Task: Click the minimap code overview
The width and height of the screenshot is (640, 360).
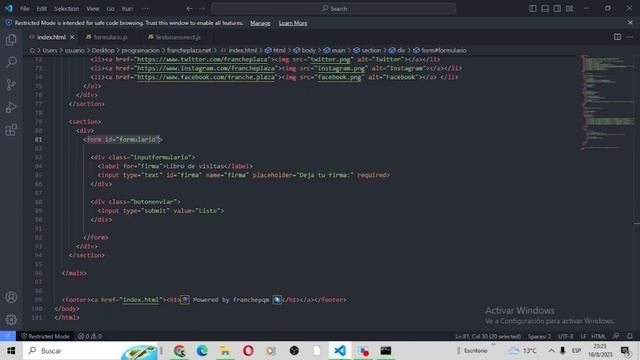Action: pyautogui.click(x=607, y=102)
